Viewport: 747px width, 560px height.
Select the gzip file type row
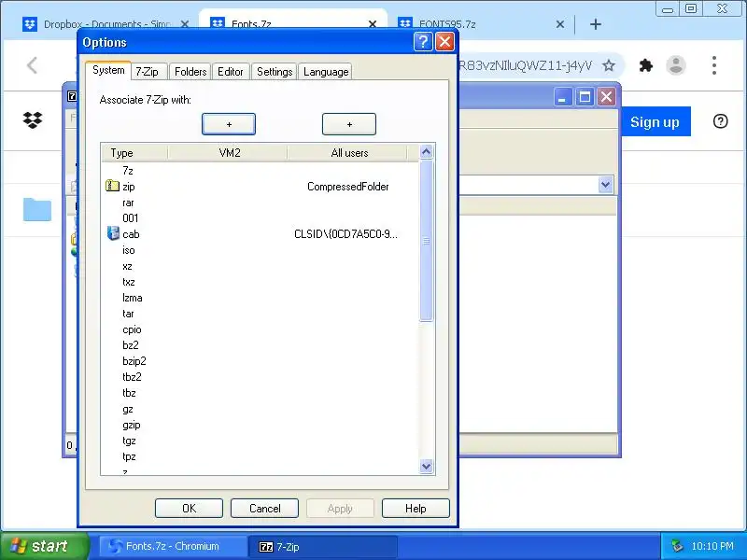[x=261, y=425]
